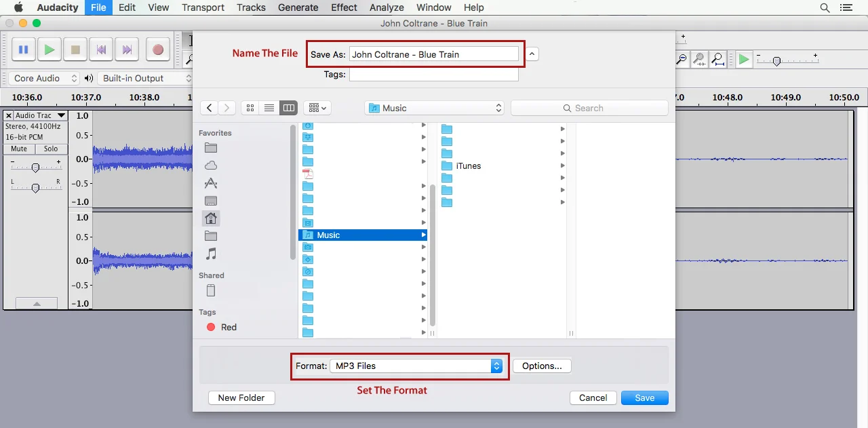Click the Pause transport button

pyautogui.click(x=23, y=49)
